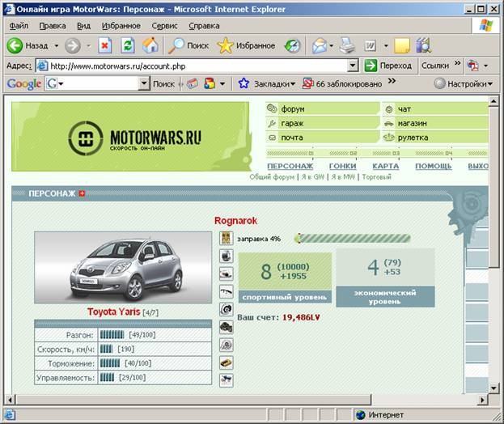The image size is (504, 424).
Task: Open Research books icon in toolbar
Action: pyautogui.click(x=423, y=45)
